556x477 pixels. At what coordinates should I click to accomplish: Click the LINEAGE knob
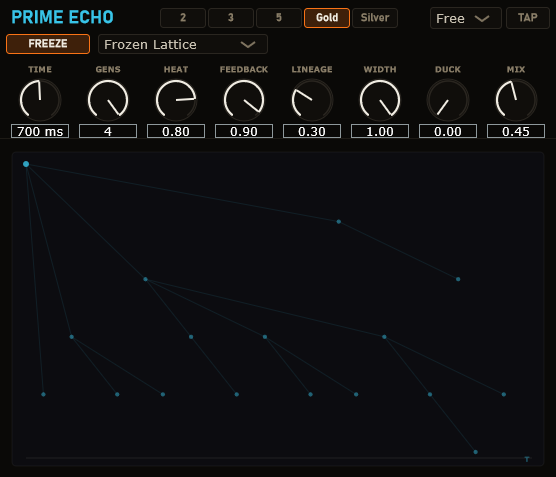pyautogui.click(x=312, y=100)
